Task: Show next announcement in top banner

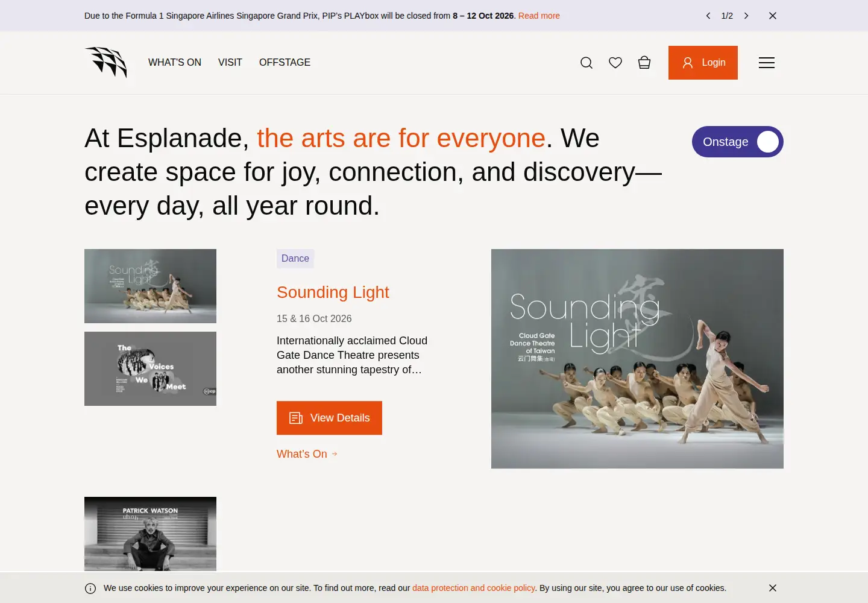Action: pyautogui.click(x=746, y=16)
